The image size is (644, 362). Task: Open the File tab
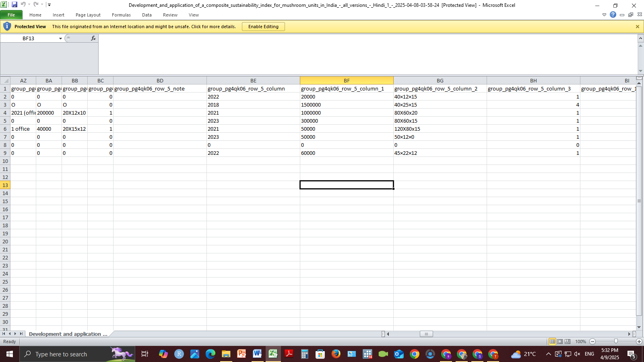click(x=11, y=15)
